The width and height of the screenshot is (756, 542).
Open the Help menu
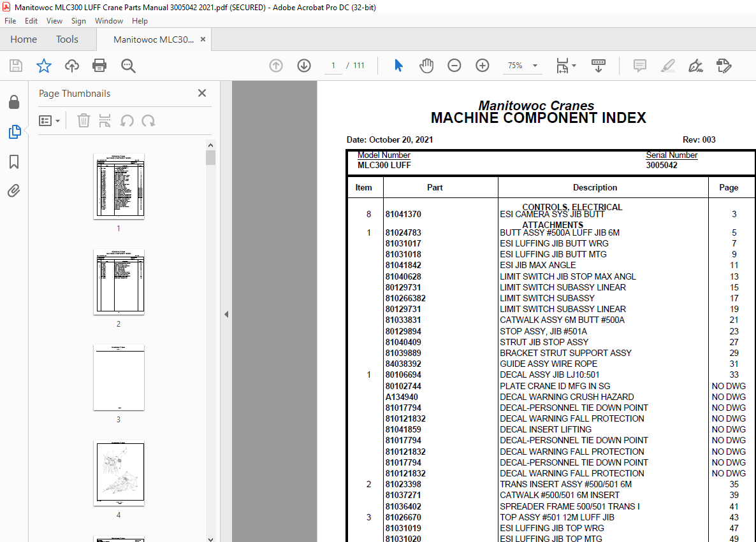(140, 21)
